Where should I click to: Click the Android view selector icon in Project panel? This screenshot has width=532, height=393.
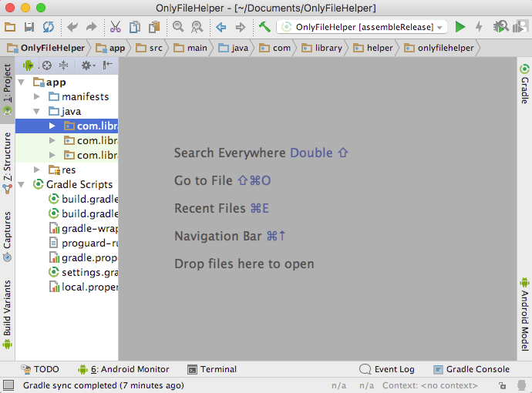[x=29, y=65]
